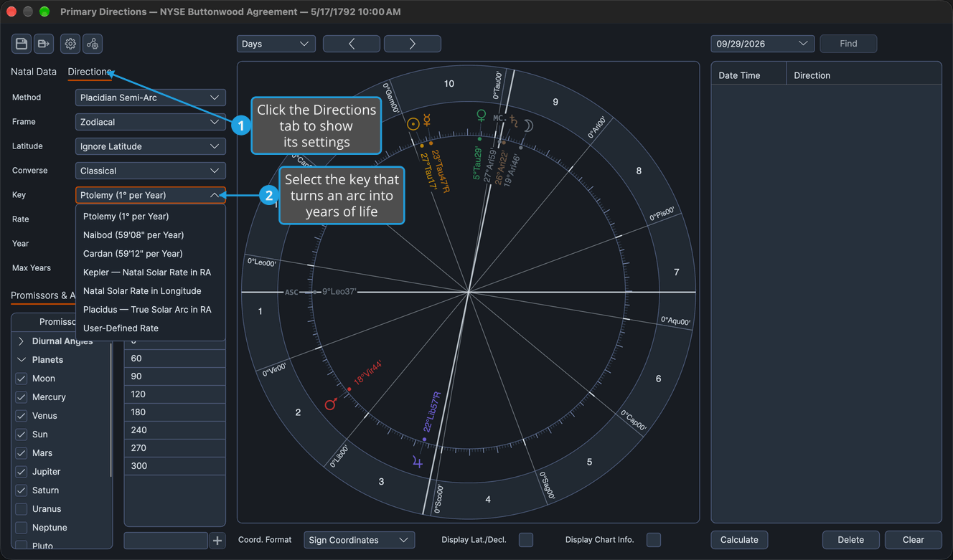Viewport: 953px width, 560px height.
Task: Choose Cardan (59'12" per Year) option
Action: coord(151,254)
